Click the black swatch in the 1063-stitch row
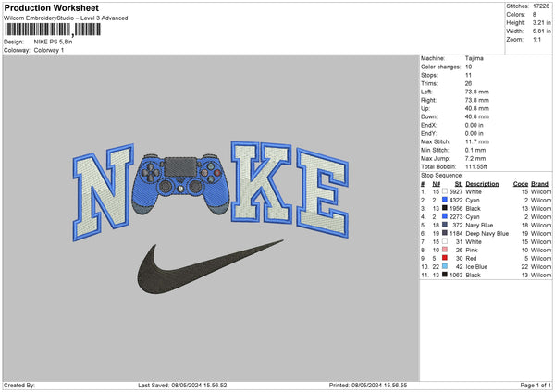This screenshot has height=392, width=555. coord(445,275)
